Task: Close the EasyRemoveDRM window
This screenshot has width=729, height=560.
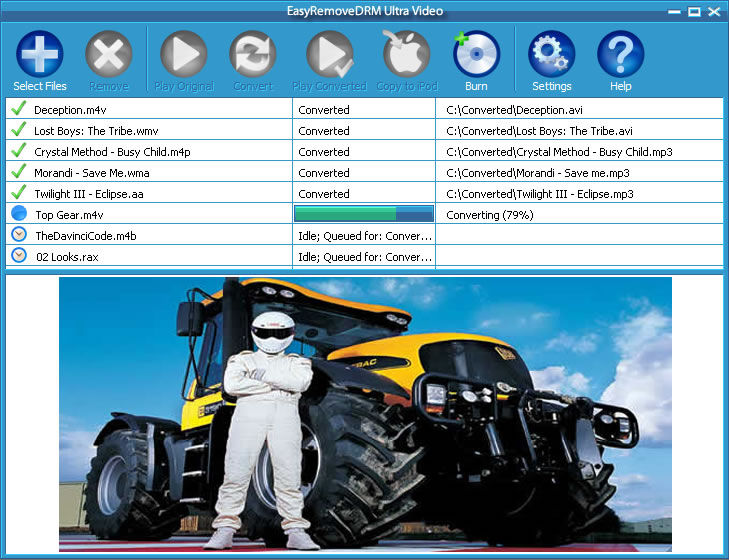Action: [x=714, y=12]
